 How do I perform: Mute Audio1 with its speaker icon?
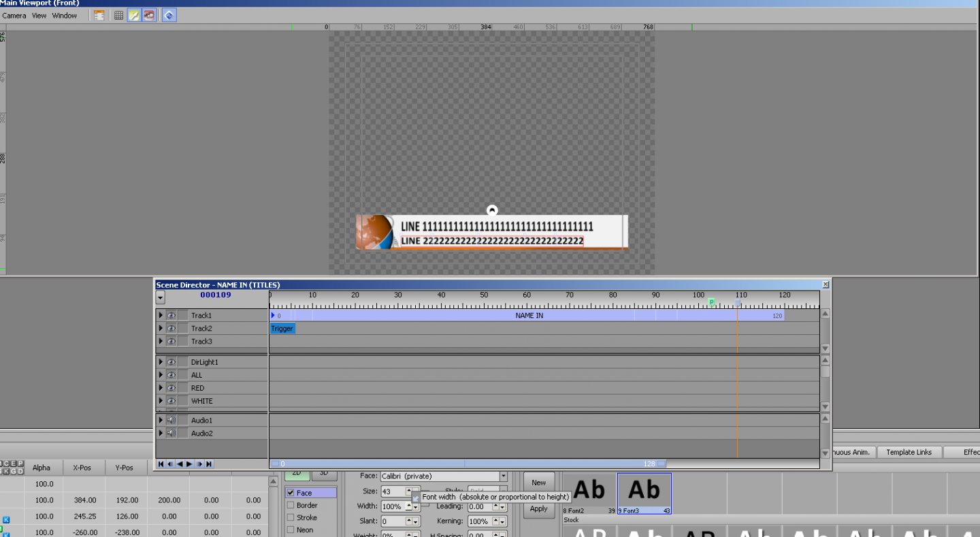click(171, 420)
